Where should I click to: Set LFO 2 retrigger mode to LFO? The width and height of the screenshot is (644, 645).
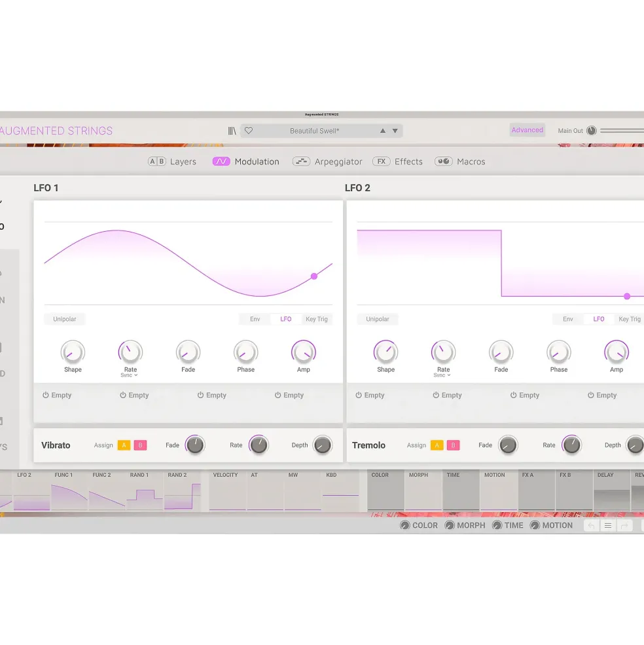pos(599,319)
